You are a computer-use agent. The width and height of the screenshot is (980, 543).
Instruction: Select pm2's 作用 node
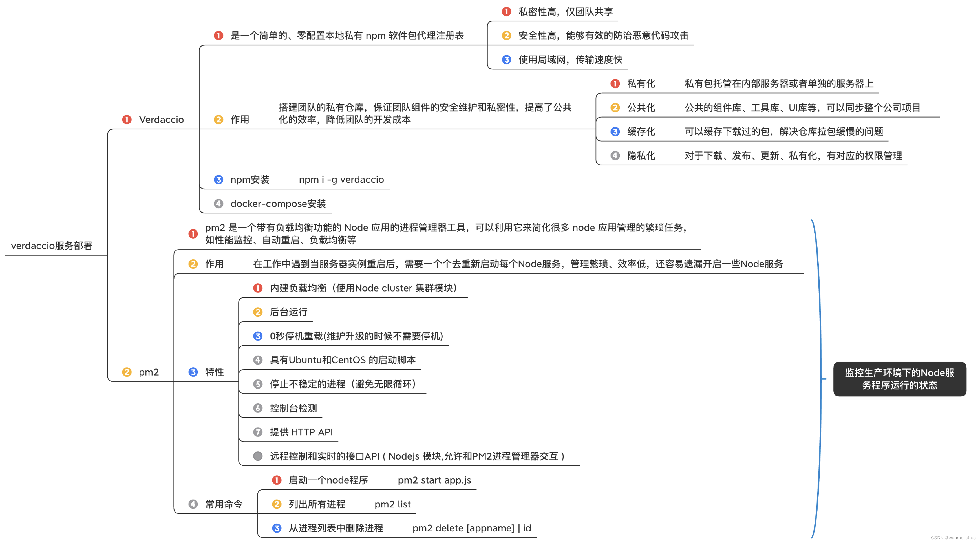214,264
